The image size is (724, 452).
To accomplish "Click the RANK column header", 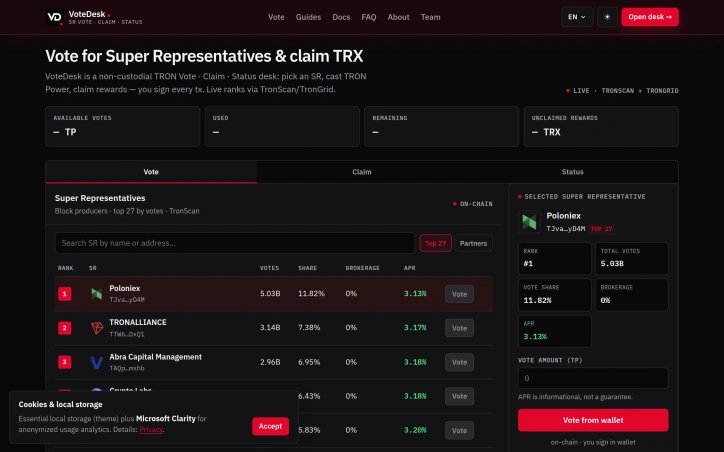I will pyautogui.click(x=66, y=268).
